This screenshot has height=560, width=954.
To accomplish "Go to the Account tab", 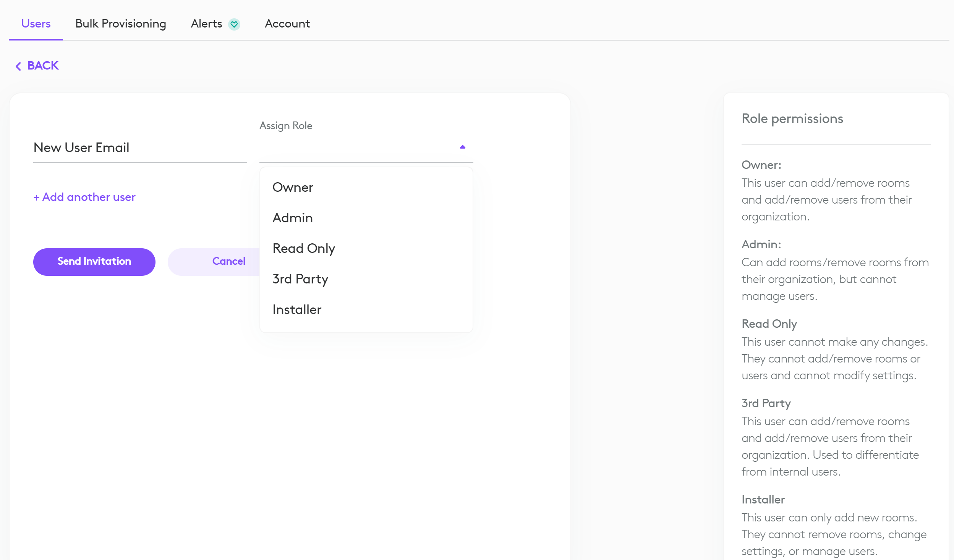I will tap(287, 24).
